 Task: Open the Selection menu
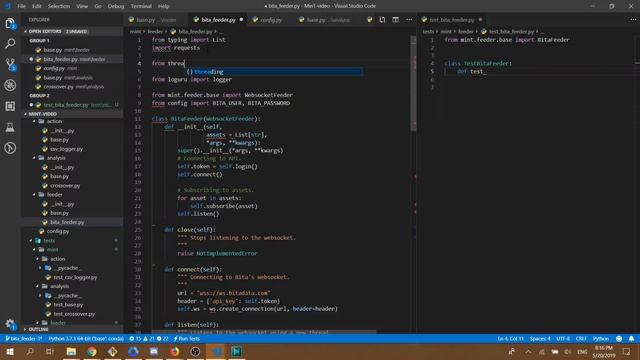tap(59, 6)
